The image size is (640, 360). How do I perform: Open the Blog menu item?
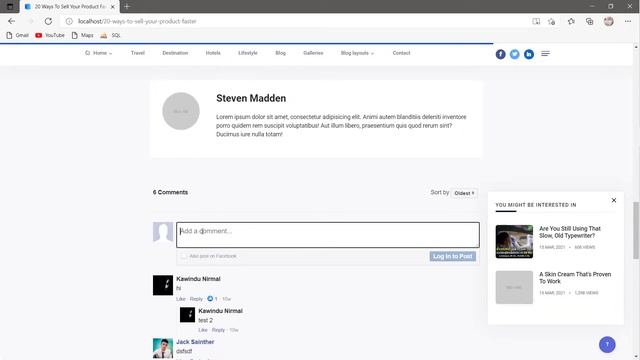click(x=280, y=53)
